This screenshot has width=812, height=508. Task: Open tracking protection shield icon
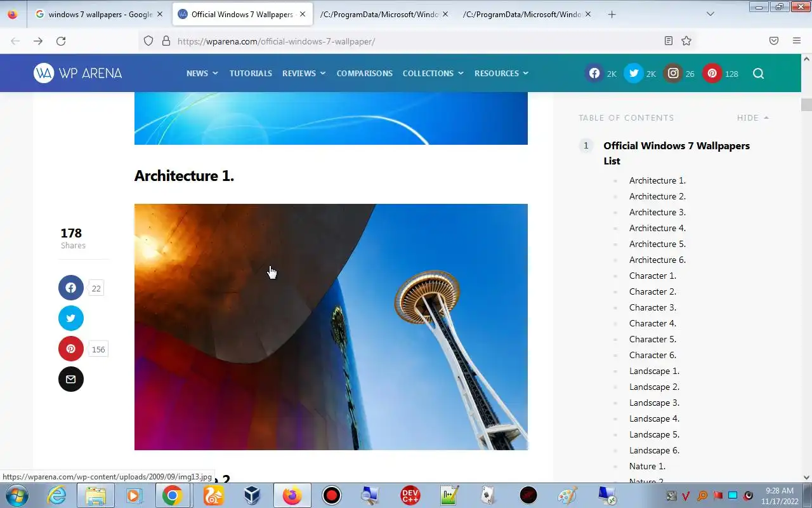(x=148, y=41)
